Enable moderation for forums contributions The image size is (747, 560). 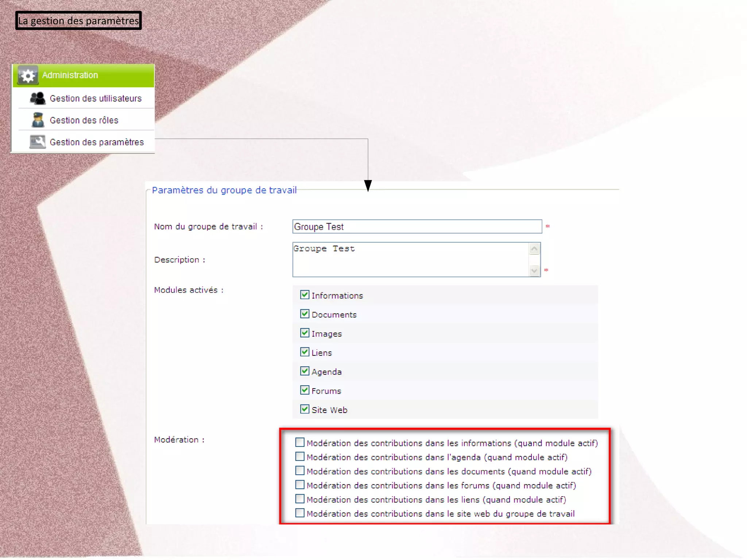[300, 485]
